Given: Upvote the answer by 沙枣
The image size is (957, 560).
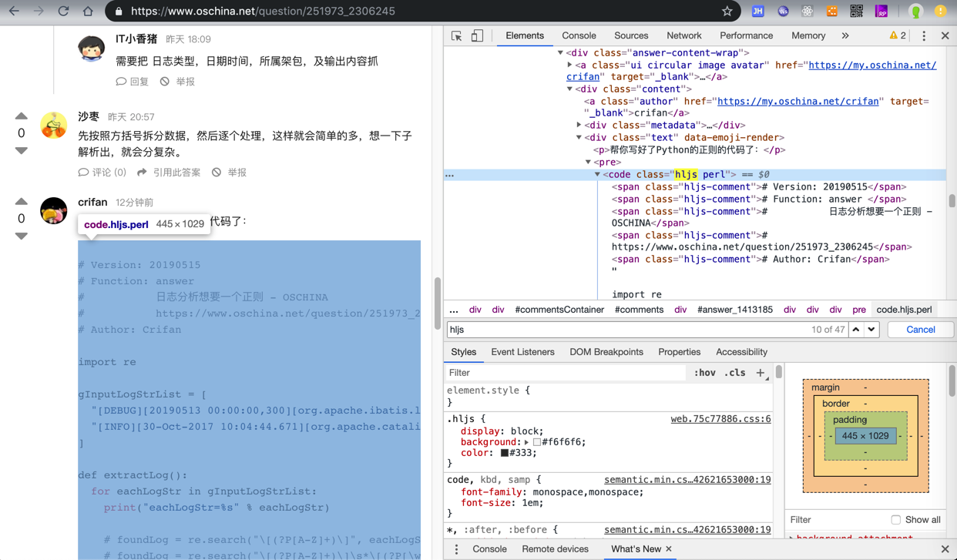Looking at the screenshot, I should click(22, 116).
